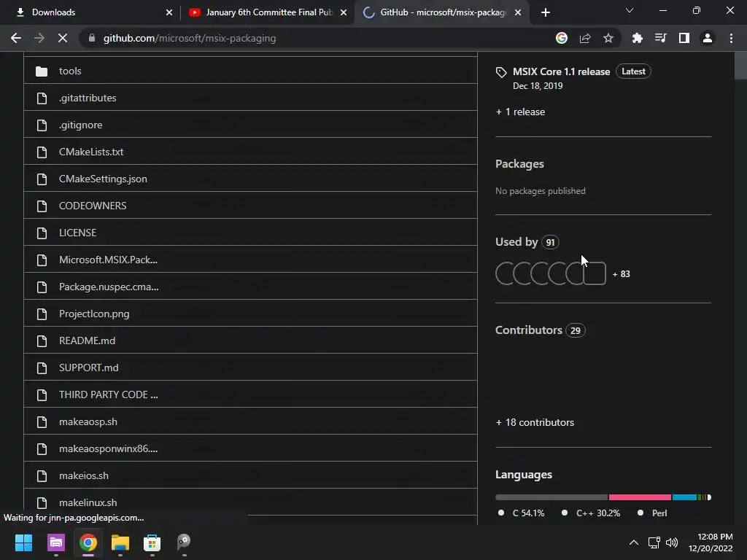Show the + 18 contributors link
This screenshot has height=560, width=747.
[x=535, y=422]
